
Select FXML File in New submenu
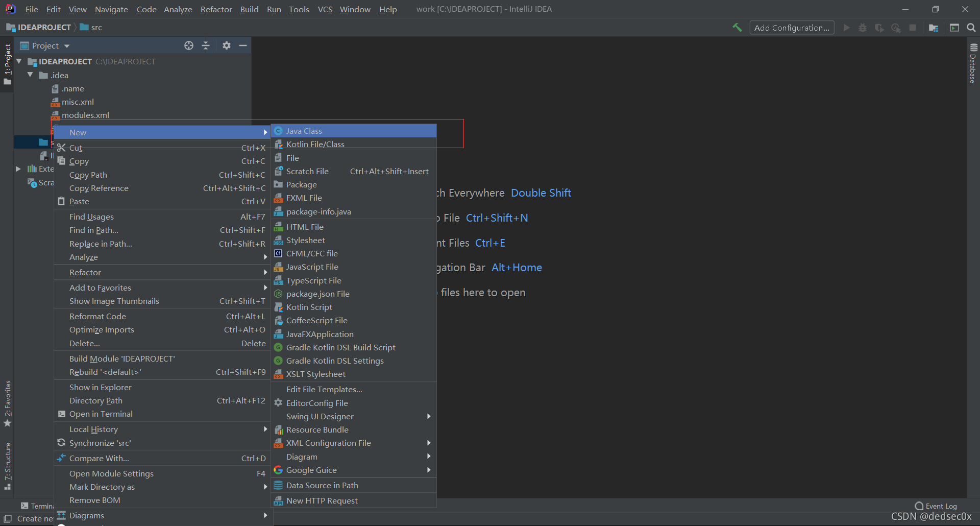(354, 198)
